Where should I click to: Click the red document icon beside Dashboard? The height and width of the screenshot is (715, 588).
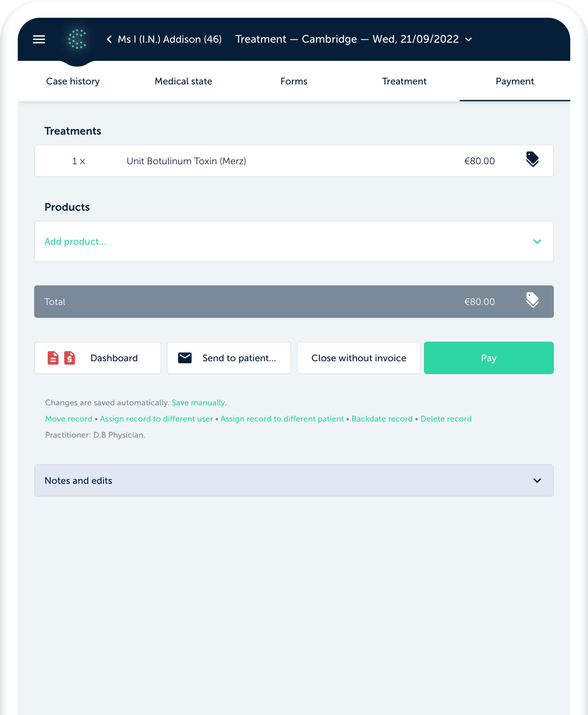click(53, 358)
